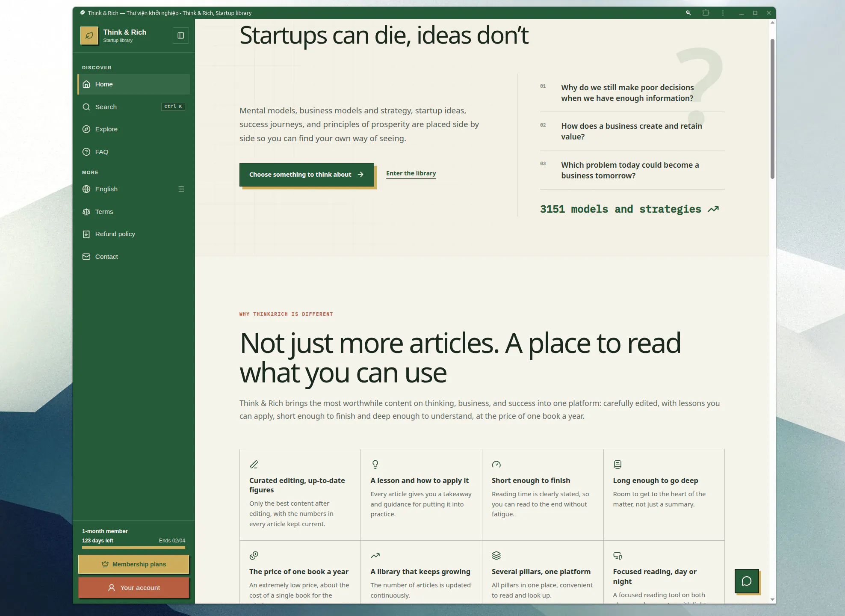Open question 02 about business value
Viewport: 845px width, 616px height.
632,131
